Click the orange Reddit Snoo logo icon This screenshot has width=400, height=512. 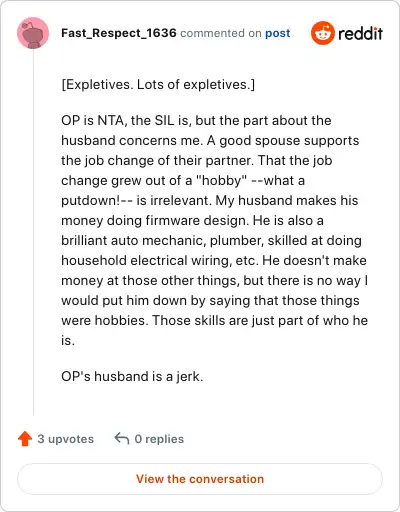coord(322,33)
